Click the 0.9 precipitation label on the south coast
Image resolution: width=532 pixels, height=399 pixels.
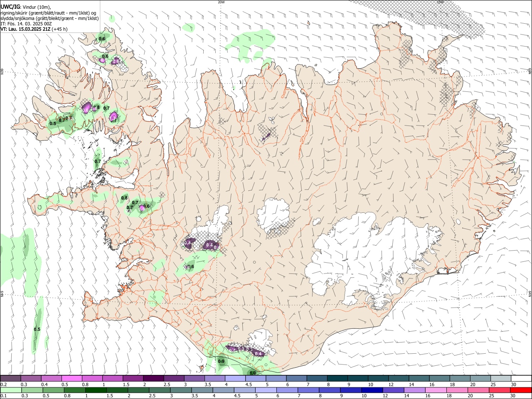(222, 362)
